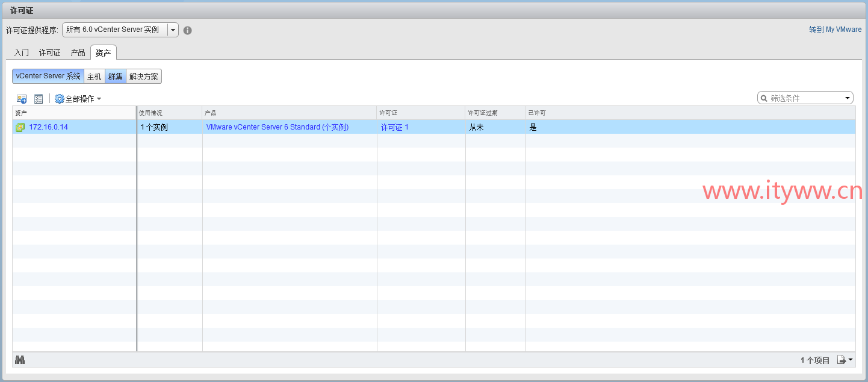868x382 pixels.
Task: Select the 解决方案 toggle button
Action: click(144, 77)
